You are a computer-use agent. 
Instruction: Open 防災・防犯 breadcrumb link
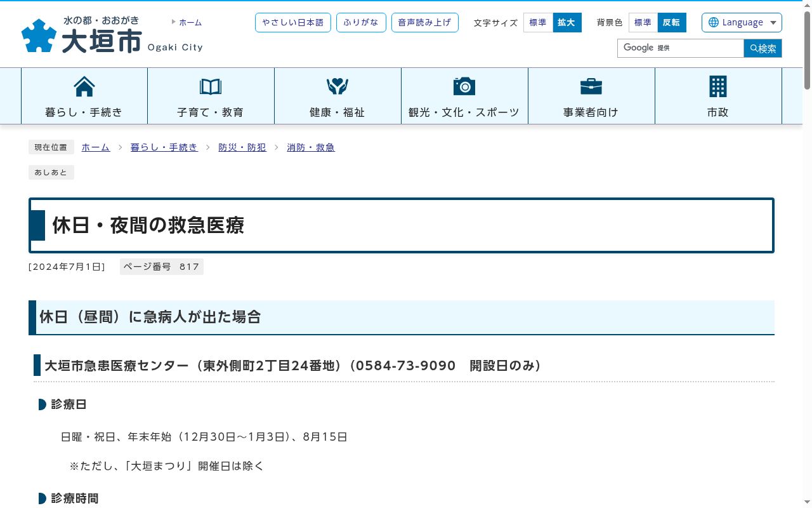(x=242, y=147)
